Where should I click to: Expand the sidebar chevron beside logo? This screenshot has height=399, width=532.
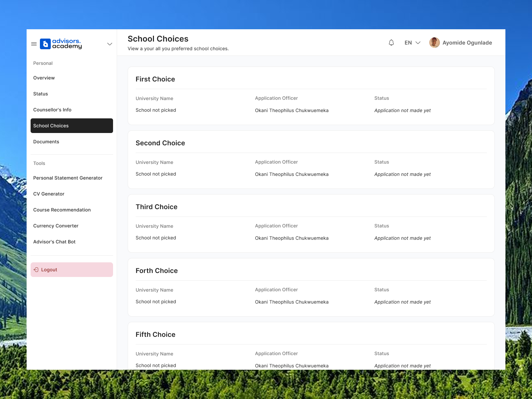(x=110, y=44)
